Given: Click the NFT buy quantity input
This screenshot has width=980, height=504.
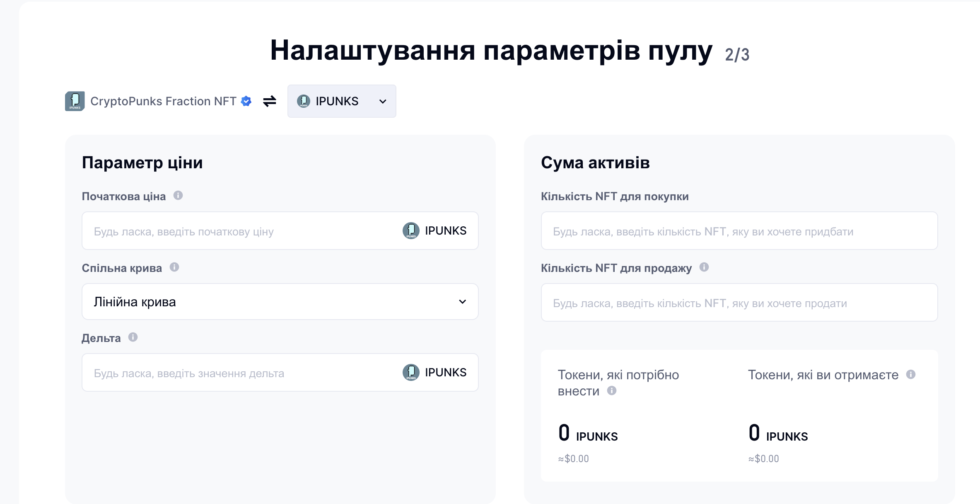Looking at the screenshot, I should (x=739, y=231).
